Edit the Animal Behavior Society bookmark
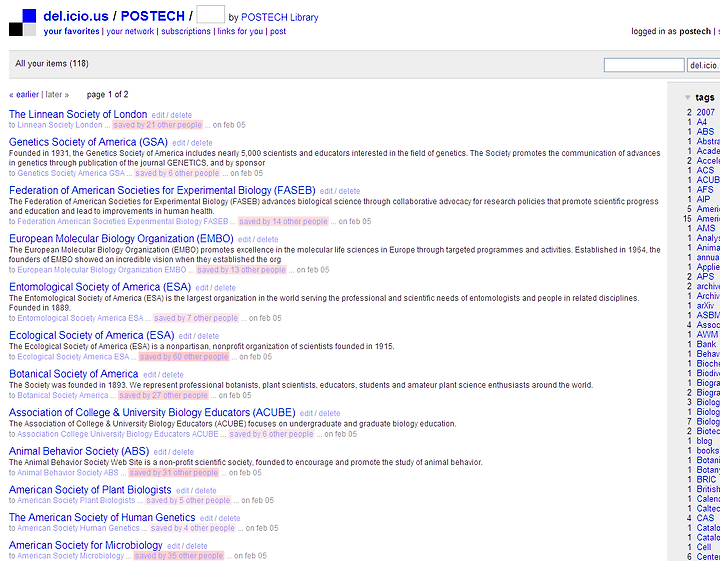Screen dimensions: 720x561 [x=160, y=452]
